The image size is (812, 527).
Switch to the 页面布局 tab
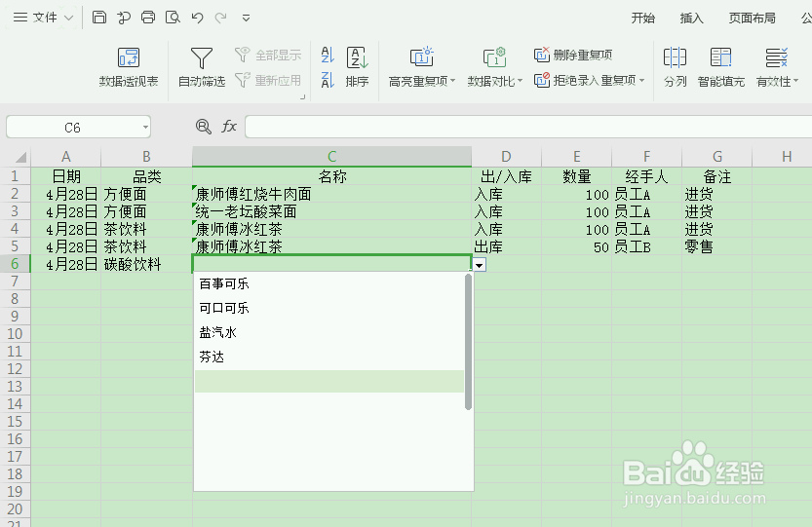[752, 19]
